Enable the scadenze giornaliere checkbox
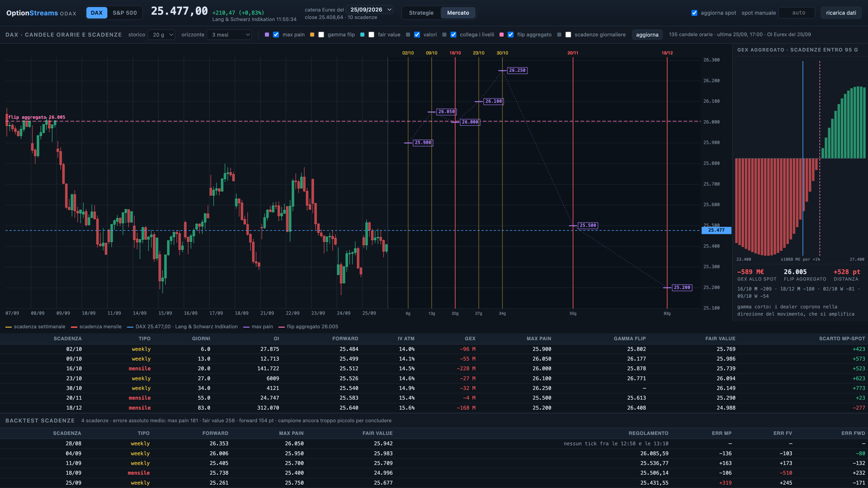 (x=568, y=35)
